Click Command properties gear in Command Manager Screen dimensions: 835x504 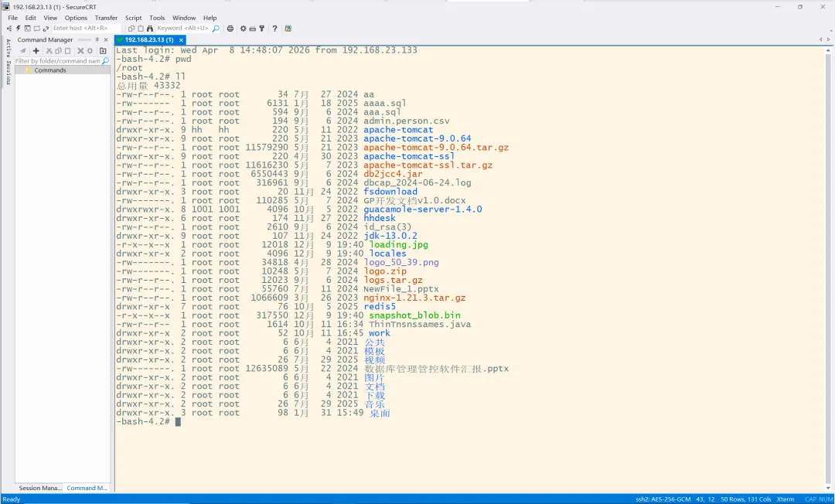pos(90,50)
